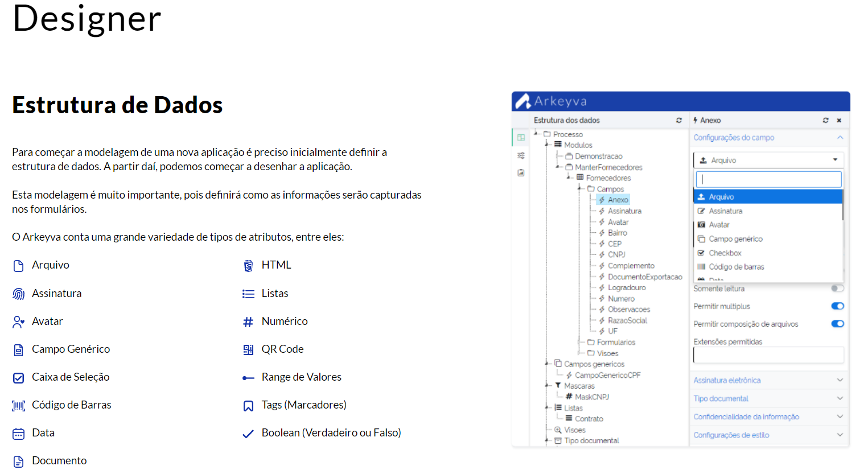Refresh the Estrutura dos dados tree
This screenshot has height=470, width=868.
678,120
